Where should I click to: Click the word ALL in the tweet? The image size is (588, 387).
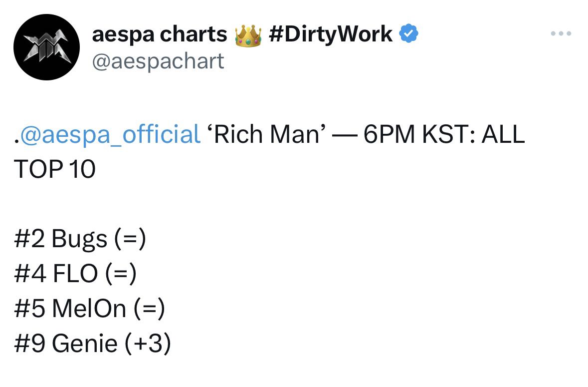pos(503,134)
